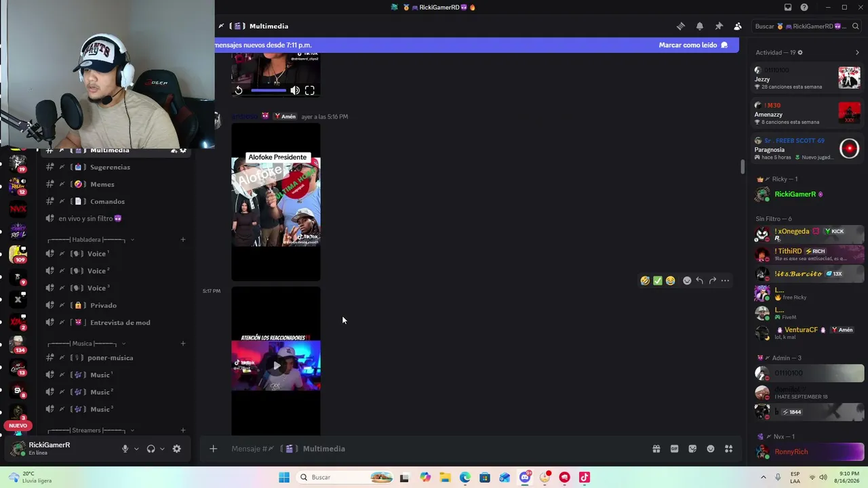The image size is (868, 488).
Task: Add channel to Musica category
Action: pyautogui.click(x=183, y=344)
